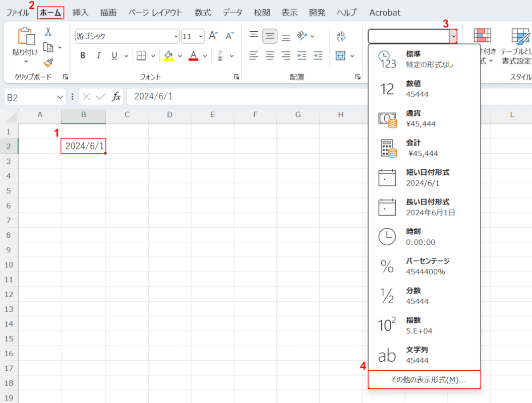Align text to top of cell
The width and height of the screenshot is (532, 403).
point(254,35)
